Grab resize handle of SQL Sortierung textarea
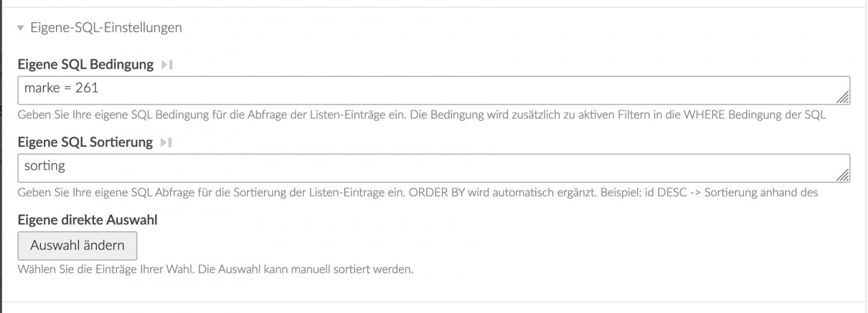 pyautogui.click(x=843, y=175)
